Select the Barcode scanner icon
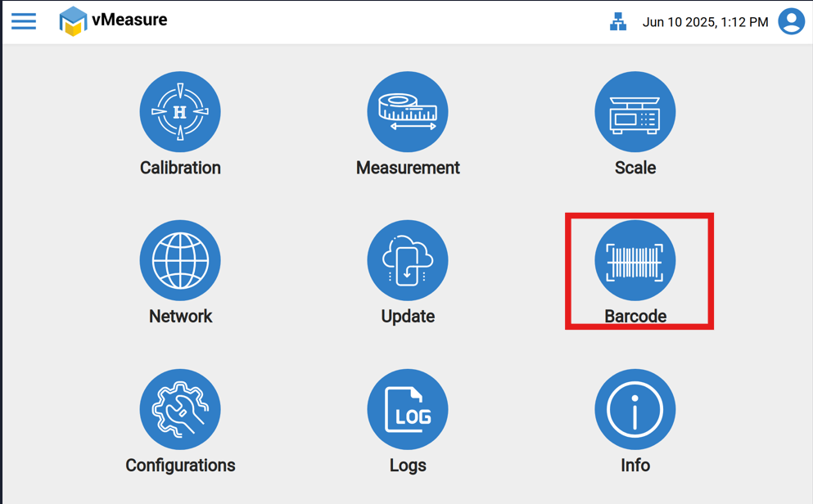The height and width of the screenshot is (504, 813). pos(635,261)
